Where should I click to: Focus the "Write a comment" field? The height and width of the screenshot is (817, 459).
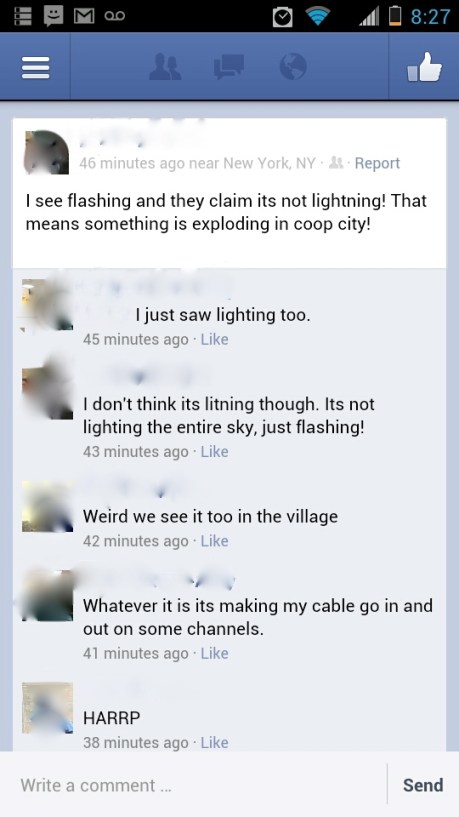tap(193, 785)
